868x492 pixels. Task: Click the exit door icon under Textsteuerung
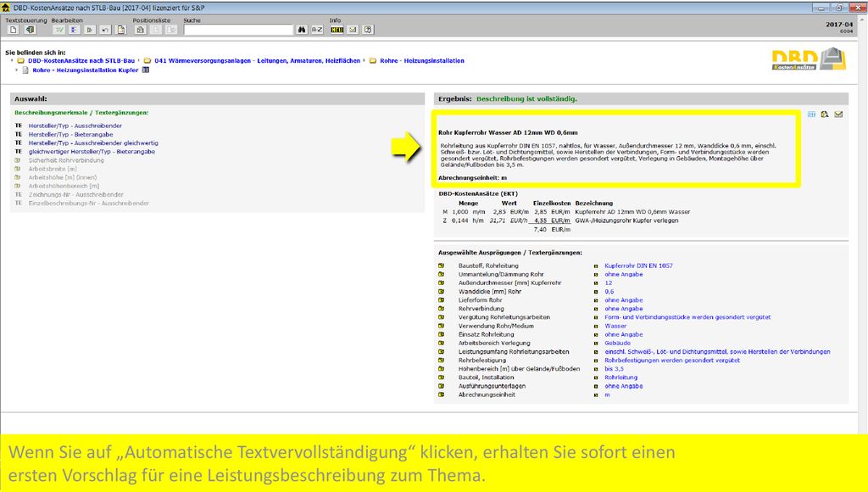point(30,30)
